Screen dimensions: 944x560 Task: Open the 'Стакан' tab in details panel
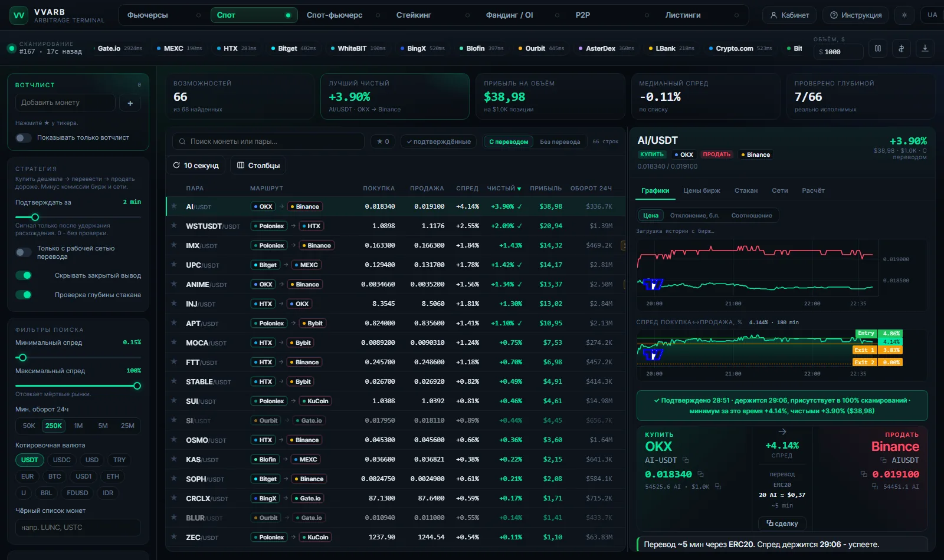746,191
